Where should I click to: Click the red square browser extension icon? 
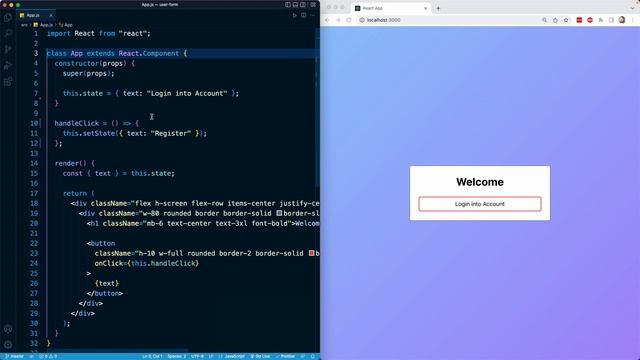pos(579,20)
